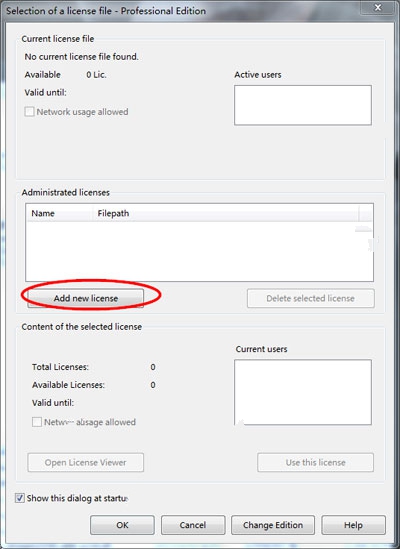Click inside the Active users list box
Screen dimensions: 400x549
303,105
